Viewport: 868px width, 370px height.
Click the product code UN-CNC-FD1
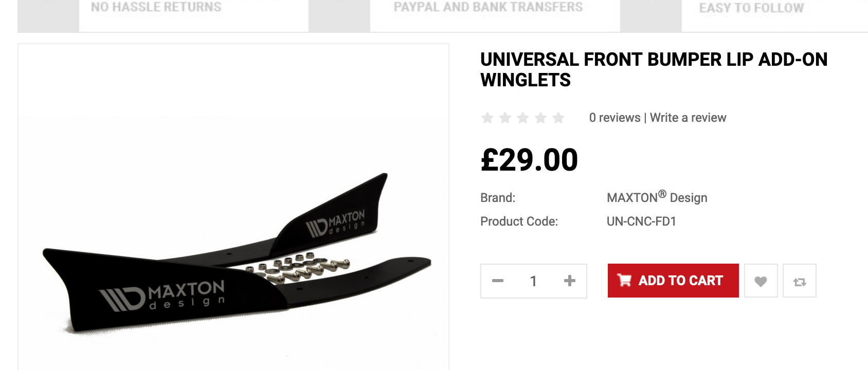[641, 221]
